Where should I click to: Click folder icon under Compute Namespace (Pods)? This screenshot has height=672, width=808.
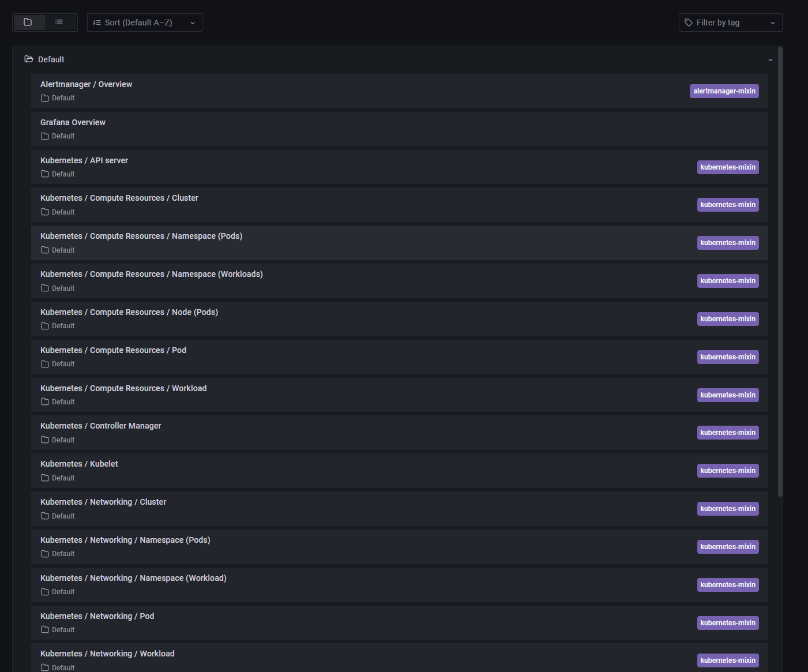coord(45,250)
